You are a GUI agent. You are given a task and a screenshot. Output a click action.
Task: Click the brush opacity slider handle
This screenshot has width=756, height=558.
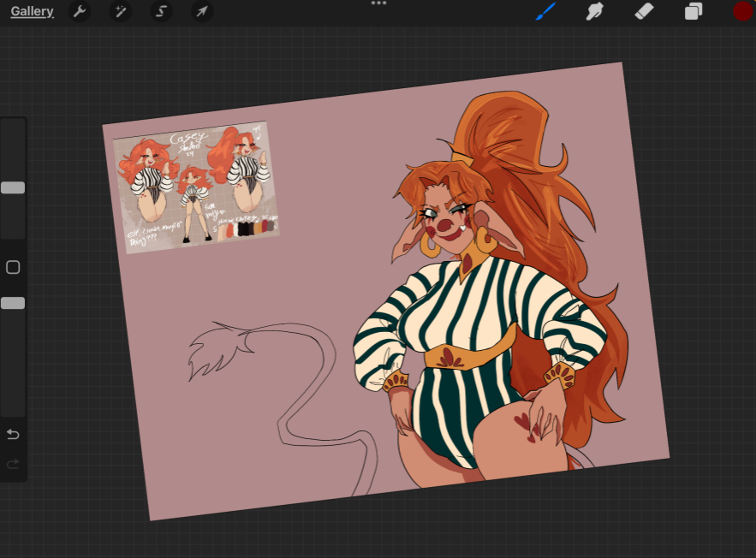(x=13, y=303)
